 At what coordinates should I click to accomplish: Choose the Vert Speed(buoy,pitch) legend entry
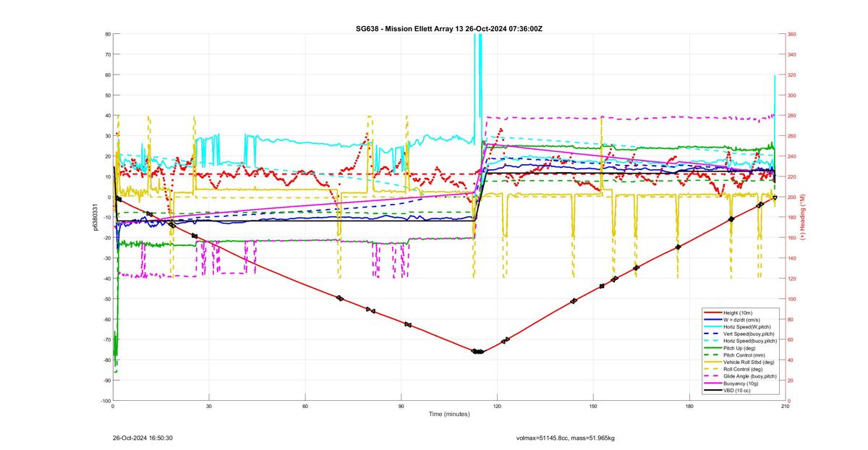coord(739,334)
